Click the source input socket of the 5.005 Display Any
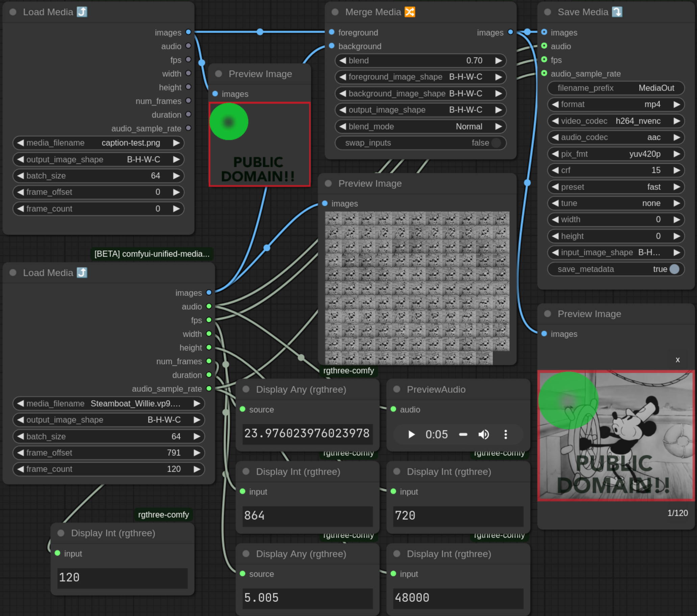 [242, 574]
